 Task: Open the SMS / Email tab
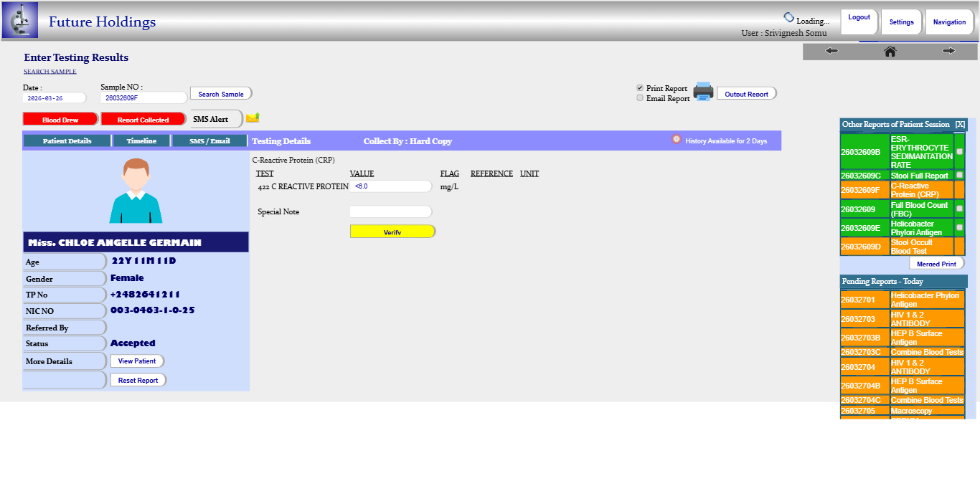pos(209,141)
